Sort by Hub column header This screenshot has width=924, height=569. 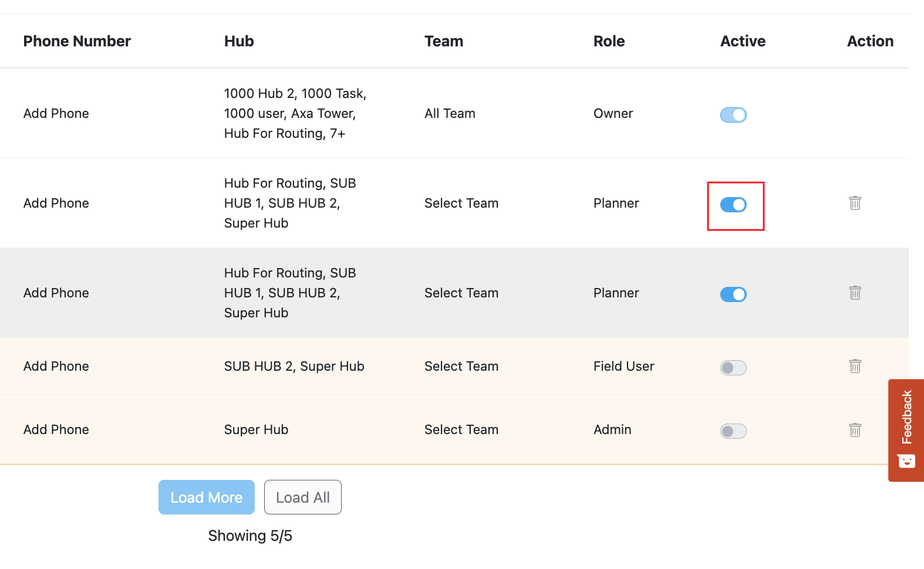[x=239, y=41]
